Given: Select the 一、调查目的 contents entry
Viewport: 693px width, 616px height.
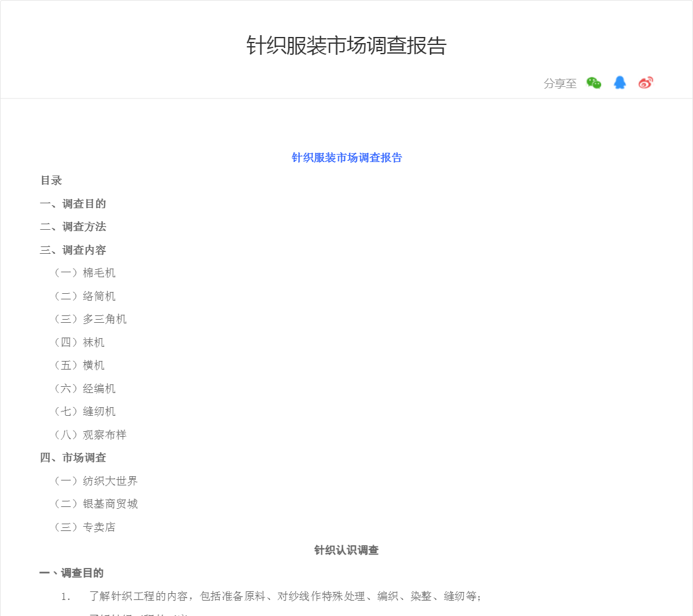Looking at the screenshot, I should [73, 204].
